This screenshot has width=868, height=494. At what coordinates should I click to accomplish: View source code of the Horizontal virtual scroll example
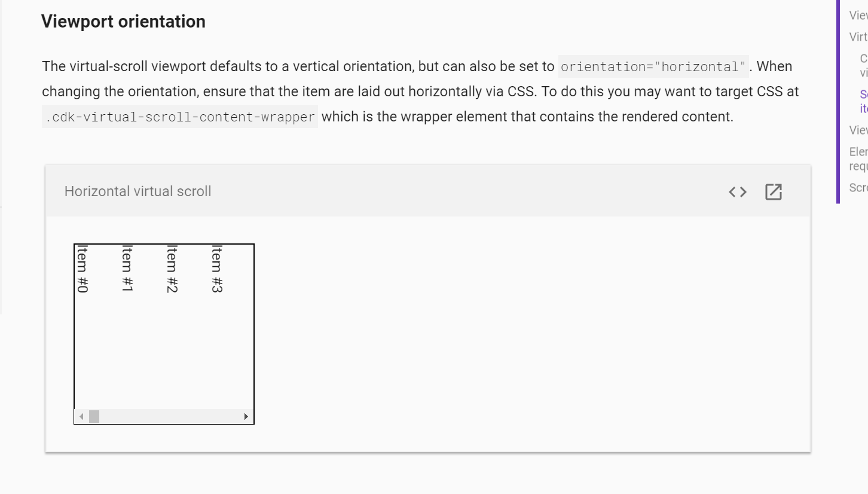click(x=738, y=191)
